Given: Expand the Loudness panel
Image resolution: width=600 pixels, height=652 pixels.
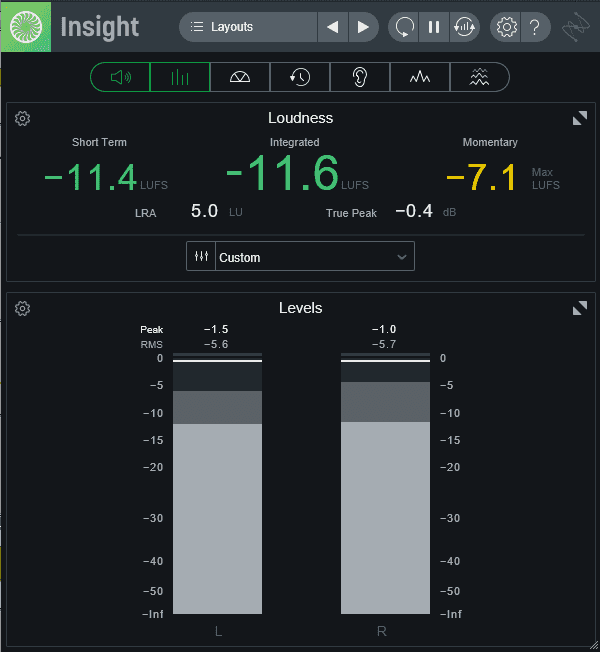Looking at the screenshot, I should (580, 118).
